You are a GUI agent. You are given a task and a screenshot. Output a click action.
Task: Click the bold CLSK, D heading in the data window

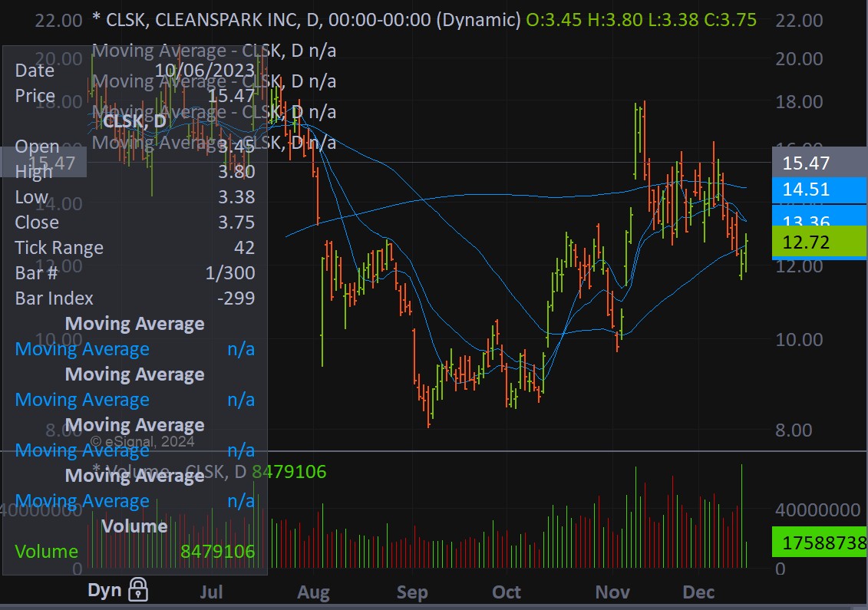pos(134,120)
